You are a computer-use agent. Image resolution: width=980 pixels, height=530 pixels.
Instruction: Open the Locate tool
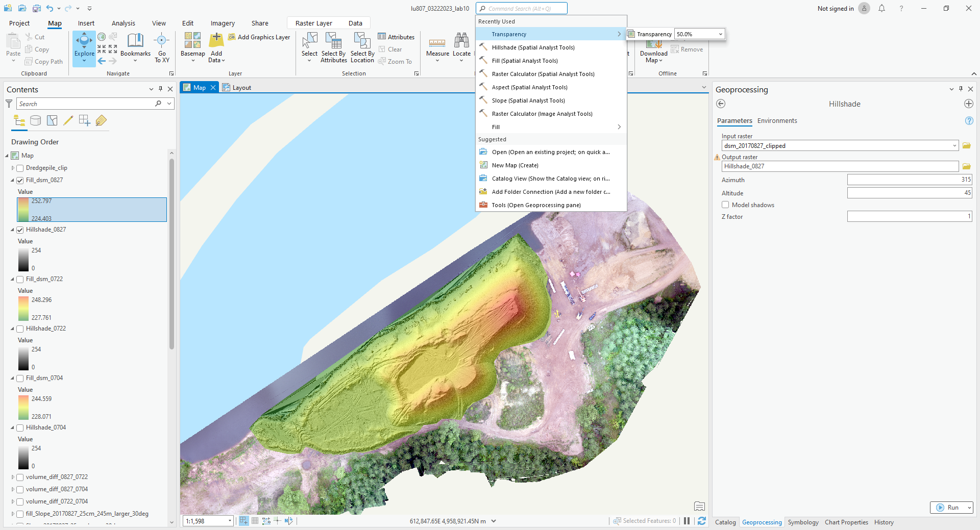point(461,47)
